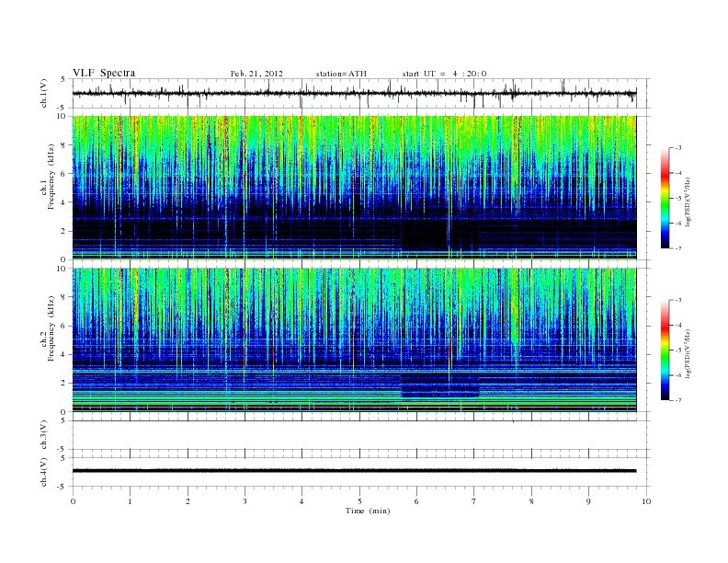Click the ch.1 PSD color scale bar

pos(665,198)
